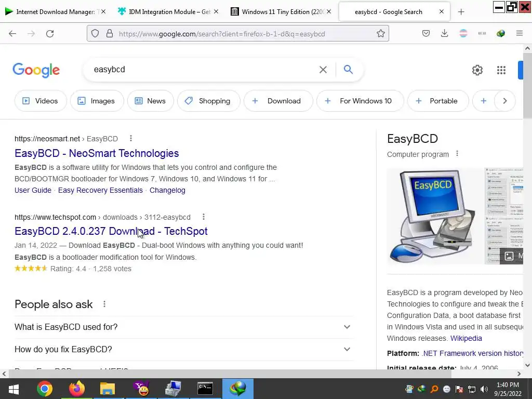Click the site security padlock icon
Viewport: 532px width, 399px height.
pyautogui.click(x=110, y=34)
